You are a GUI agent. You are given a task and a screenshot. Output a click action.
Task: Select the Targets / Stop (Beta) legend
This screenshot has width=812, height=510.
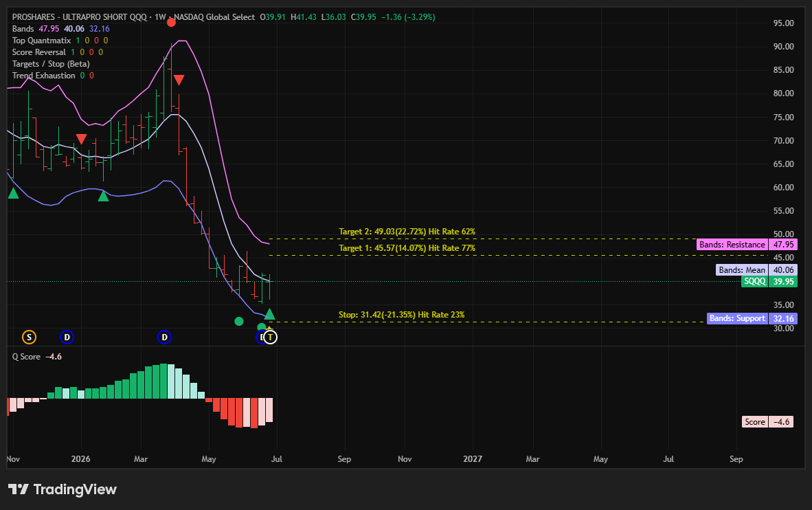pyautogui.click(x=51, y=64)
